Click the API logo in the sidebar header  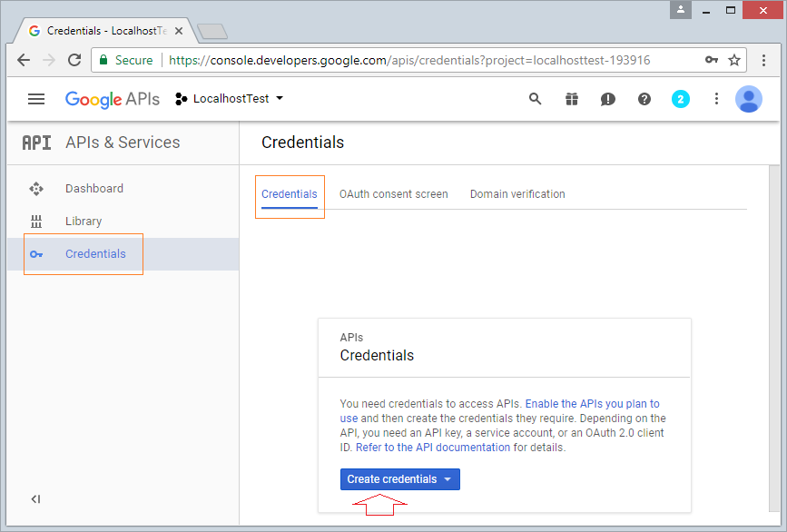point(36,143)
